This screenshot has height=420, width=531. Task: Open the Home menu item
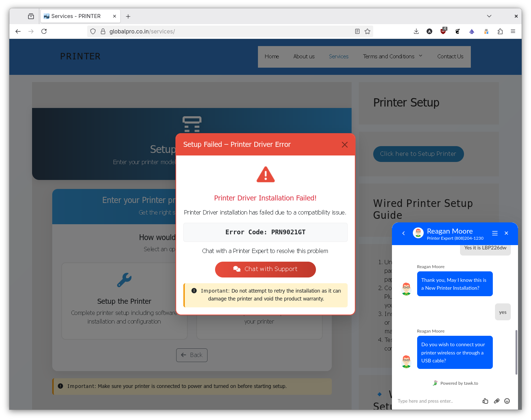[x=272, y=57]
